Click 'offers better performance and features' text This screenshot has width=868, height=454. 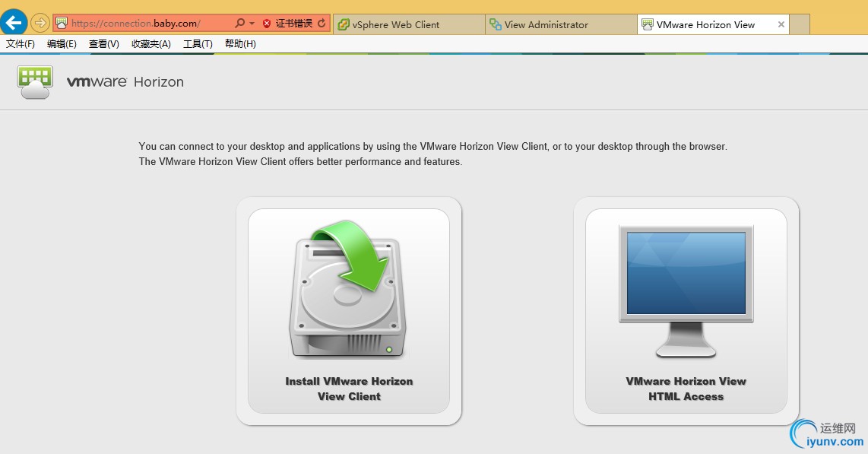[x=374, y=162]
